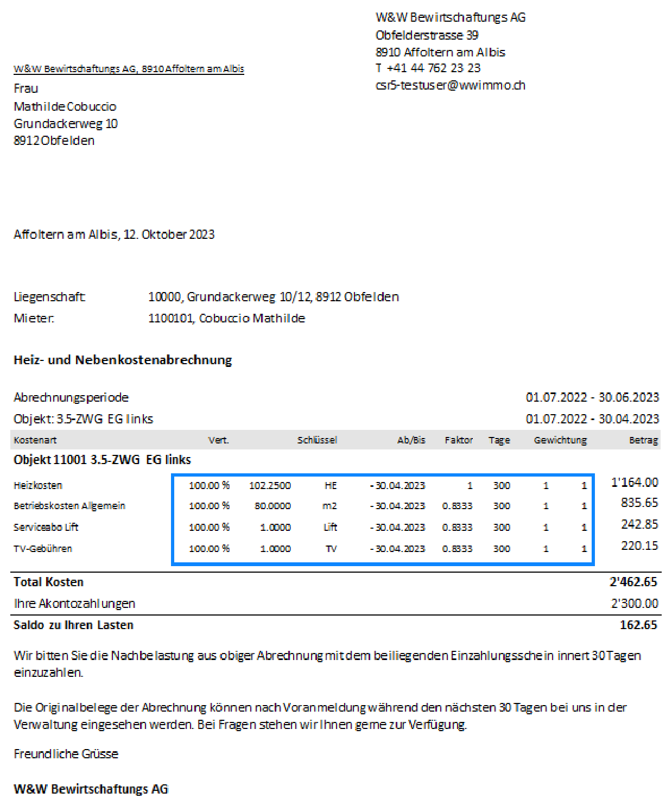The width and height of the screenshot is (672, 799).
Task: Click the email 'csr5-testuser@wwimmo.ch'
Action: point(451,85)
